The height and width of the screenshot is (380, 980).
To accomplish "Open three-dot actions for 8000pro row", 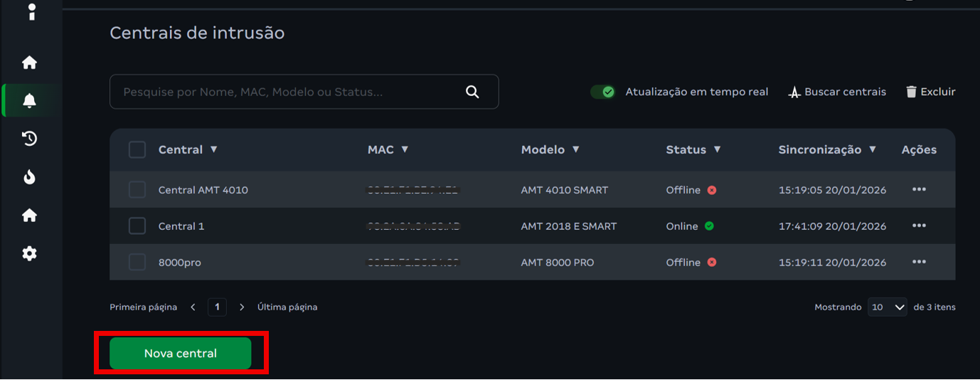I will 919,262.
